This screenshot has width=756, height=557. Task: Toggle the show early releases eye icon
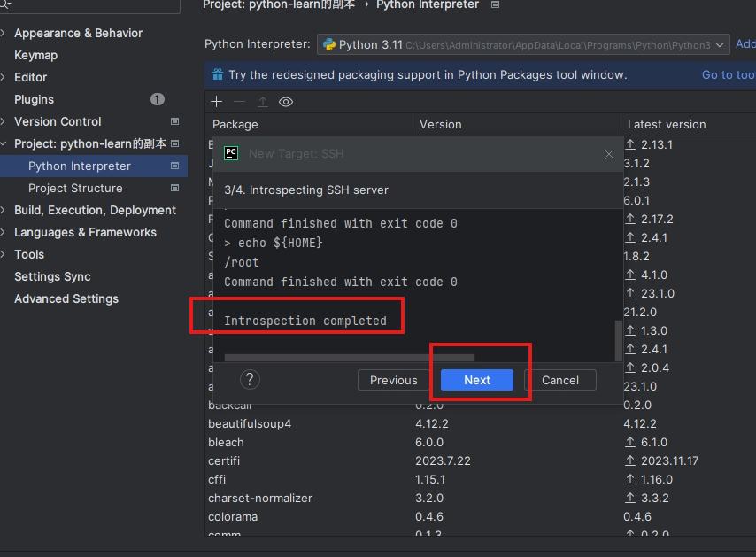tap(286, 102)
